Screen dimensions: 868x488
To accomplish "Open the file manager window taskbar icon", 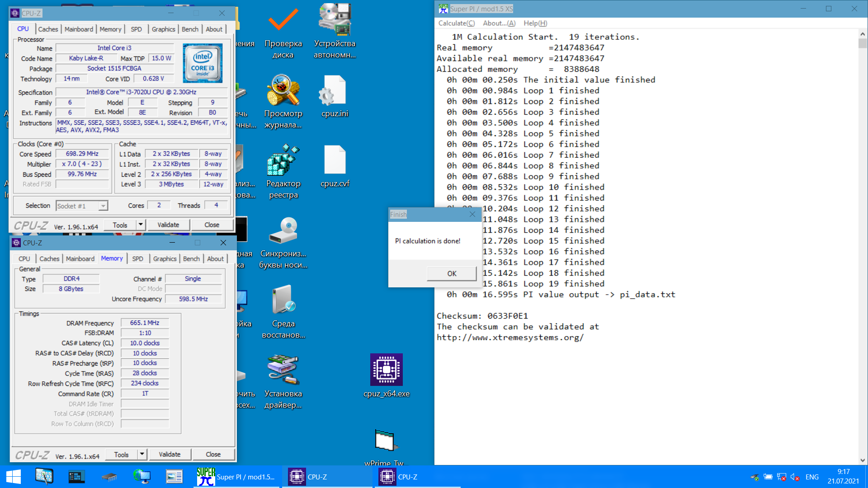I will click(x=174, y=477).
